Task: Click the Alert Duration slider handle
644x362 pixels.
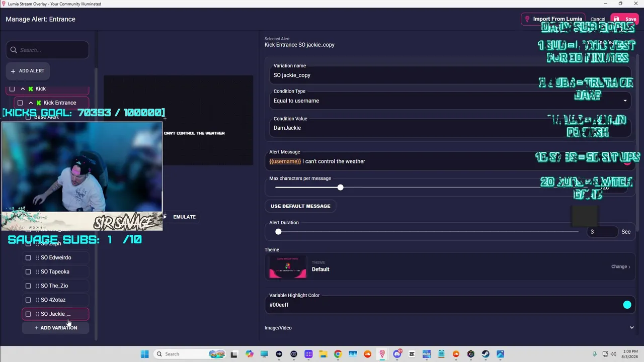Action: coord(278,232)
